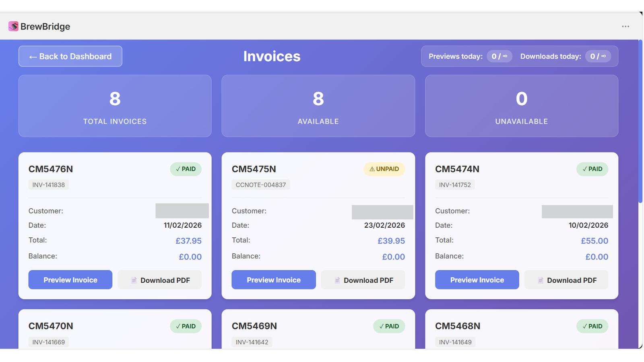The width and height of the screenshot is (644, 362).
Task: Select the INV-141838 reference tag
Action: (x=49, y=185)
